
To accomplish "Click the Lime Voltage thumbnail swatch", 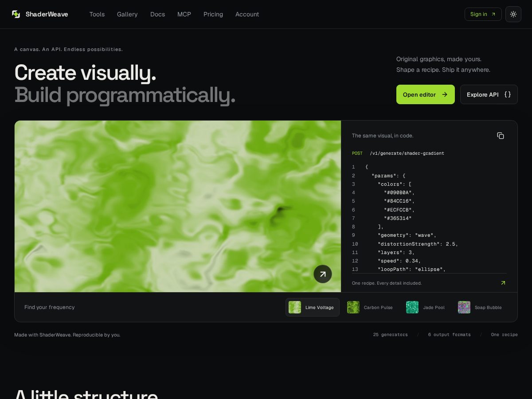I will (x=295, y=307).
